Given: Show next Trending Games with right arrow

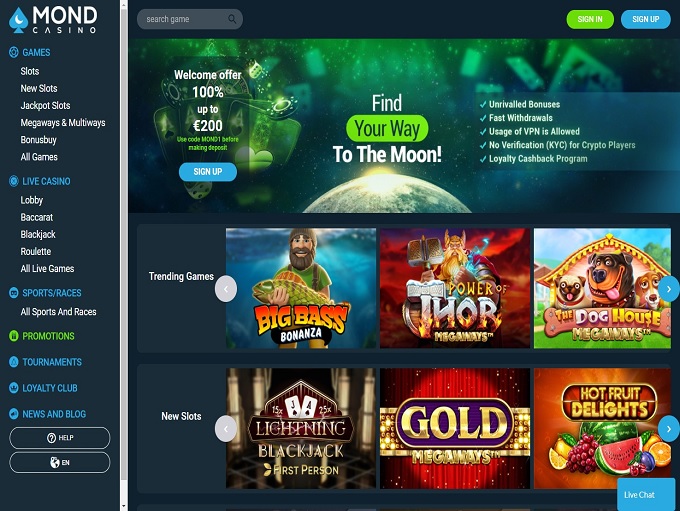Looking at the screenshot, I should 669,289.
